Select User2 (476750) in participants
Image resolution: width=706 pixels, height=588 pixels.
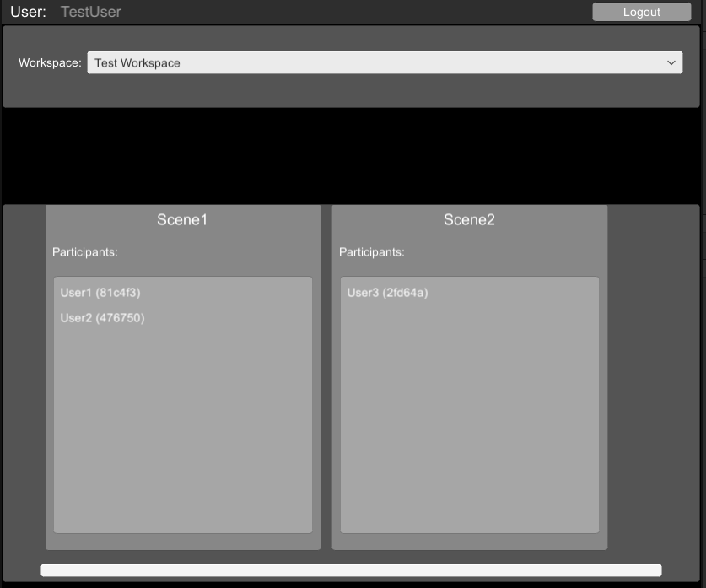pos(102,318)
